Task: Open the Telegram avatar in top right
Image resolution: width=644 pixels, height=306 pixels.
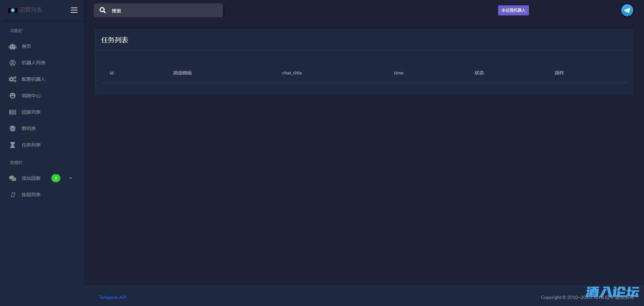Action: click(x=627, y=10)
